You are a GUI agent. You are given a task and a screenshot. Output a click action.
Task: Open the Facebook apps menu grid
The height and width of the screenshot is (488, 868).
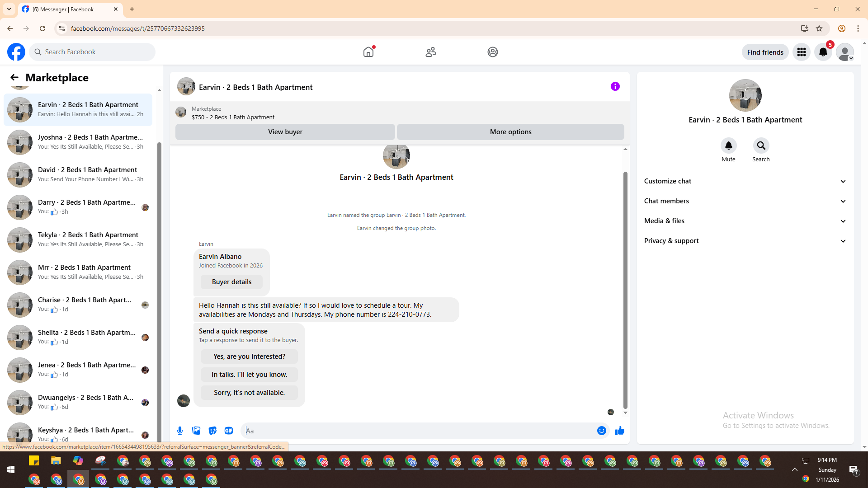point(802,52)
